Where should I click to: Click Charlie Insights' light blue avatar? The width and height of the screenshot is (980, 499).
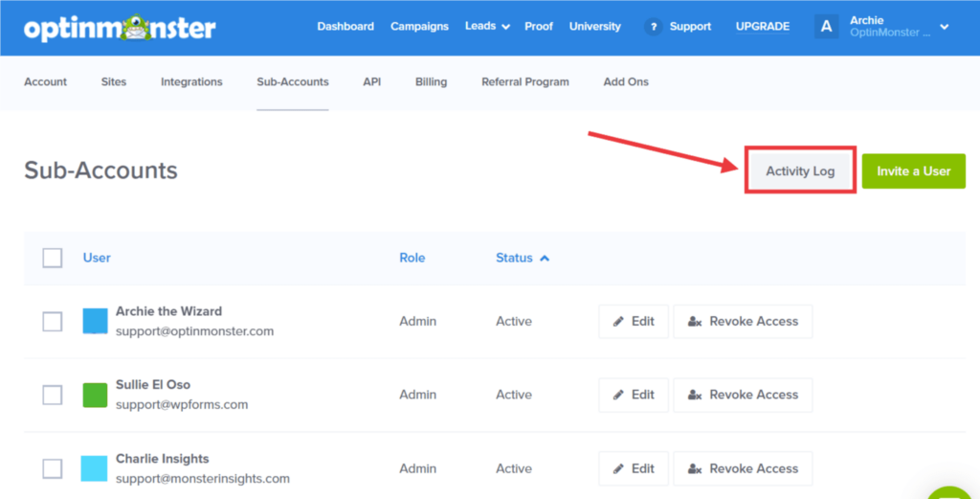[95, 468]
